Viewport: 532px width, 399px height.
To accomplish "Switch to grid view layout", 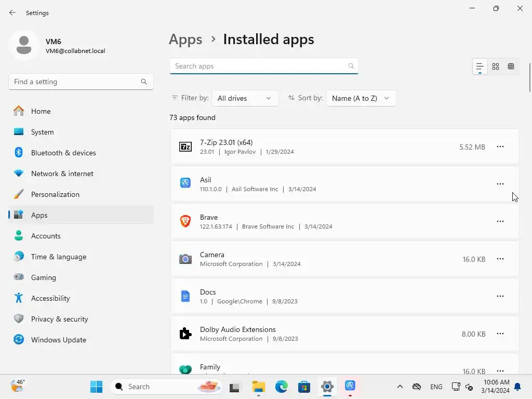I will (x=496, y=66).
